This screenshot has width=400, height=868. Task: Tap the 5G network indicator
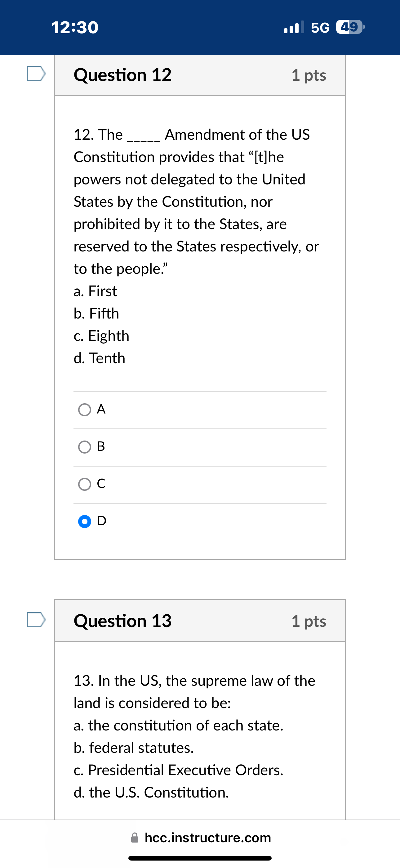[320, 28]
